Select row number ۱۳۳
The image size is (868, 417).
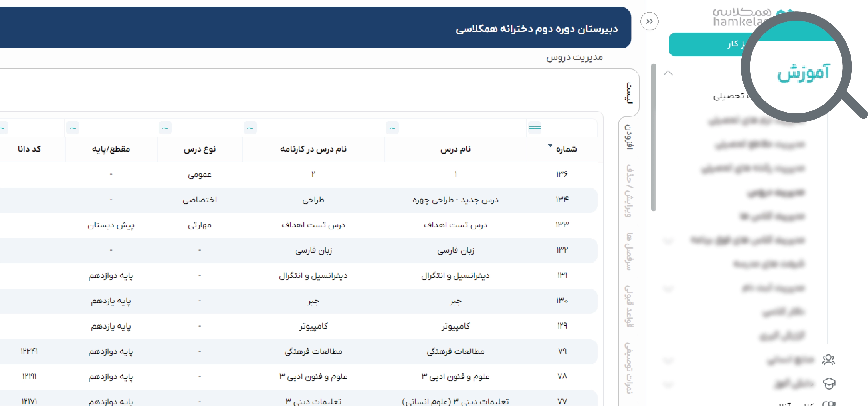pyautogui.click(x=562, y=225)
